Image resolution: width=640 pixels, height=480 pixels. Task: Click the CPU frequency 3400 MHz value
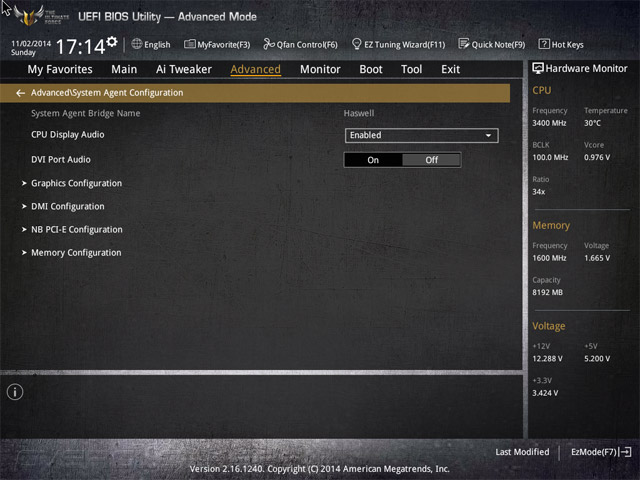tap(549, 123)
